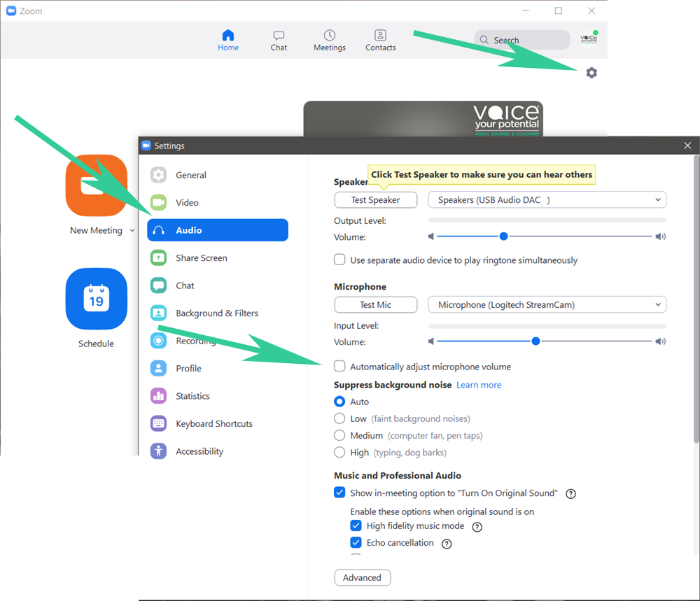Select Medium noise suppression
This screenshot has height=601, width=700.
339,435
